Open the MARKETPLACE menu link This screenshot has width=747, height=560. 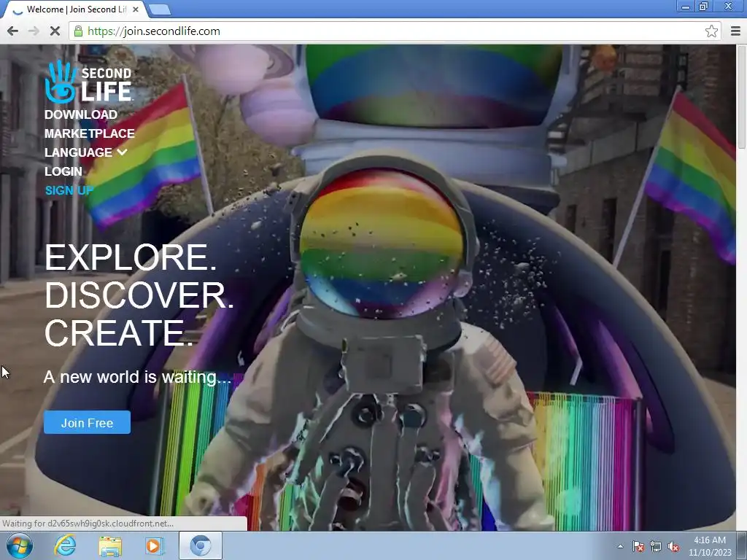point(90,133)
